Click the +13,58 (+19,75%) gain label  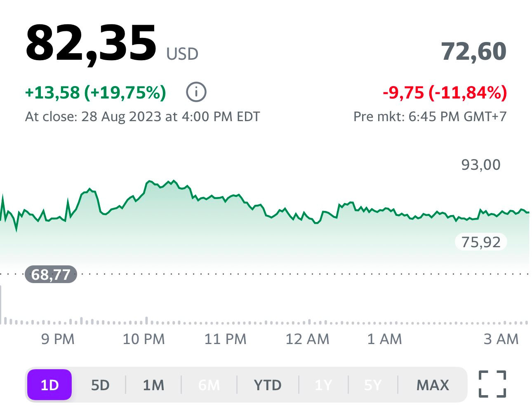96,92
